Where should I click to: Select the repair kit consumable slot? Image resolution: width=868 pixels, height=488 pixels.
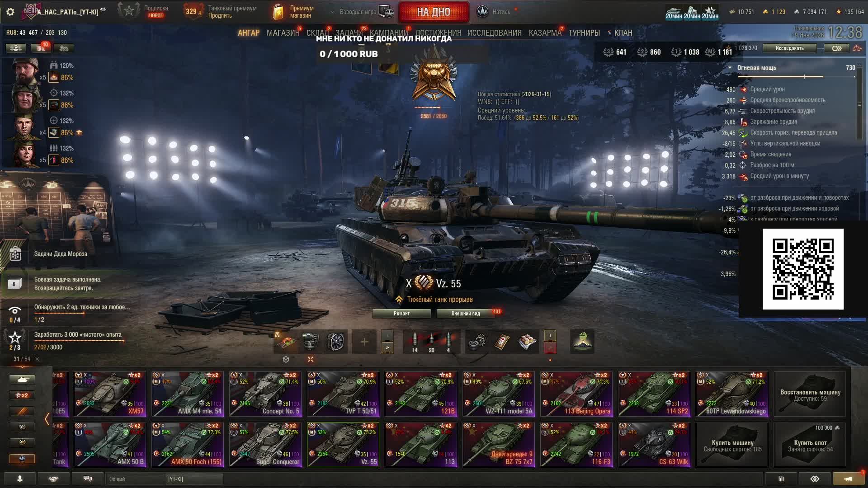pos(476,342)
